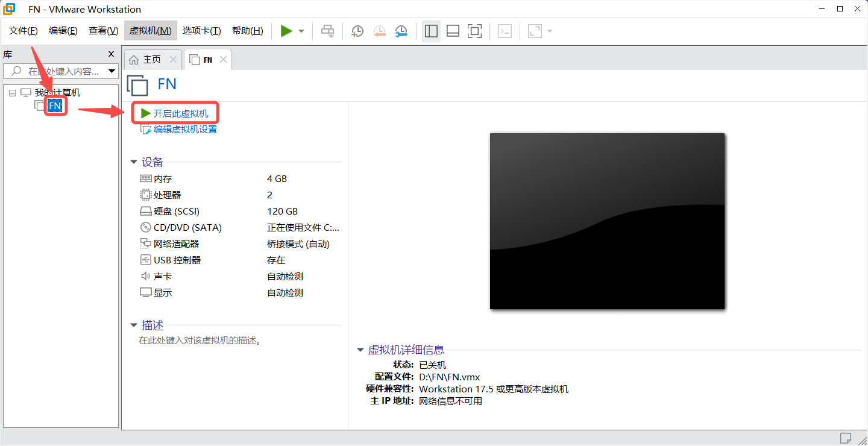
Task: Click the message log icon in status bar
Action: pyautogui.click(x=846, y=438)
